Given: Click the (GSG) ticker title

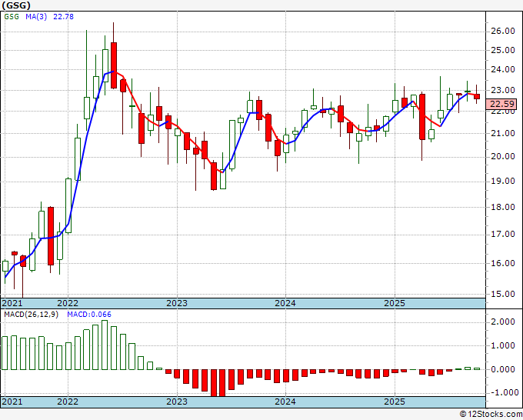Looking at the screenshot, I should 18,7.
